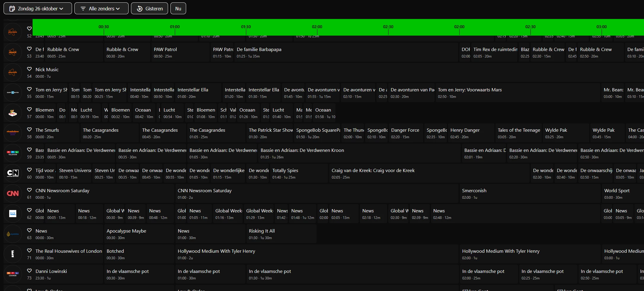Open Tim Rex de ruimtedino at 02:05
This screenshot has height=291, width=644.
[495, 52]
